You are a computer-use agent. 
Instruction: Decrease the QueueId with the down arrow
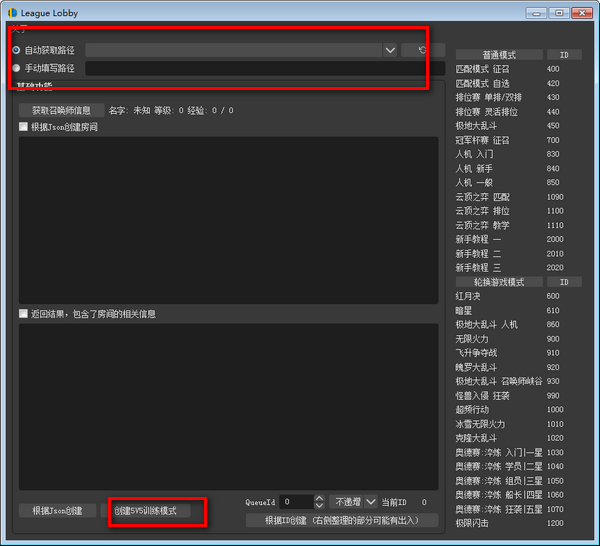(319, 505)
